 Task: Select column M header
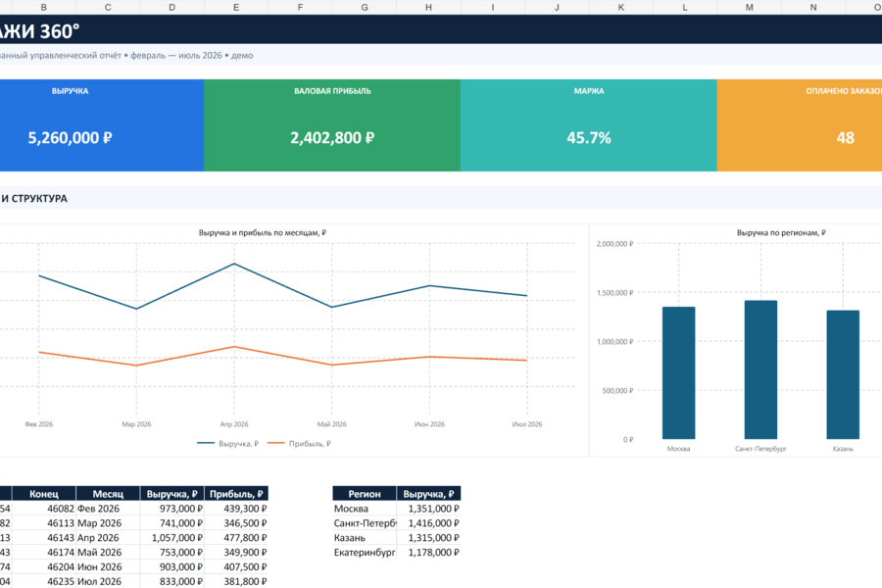click(x=750, y=7)
